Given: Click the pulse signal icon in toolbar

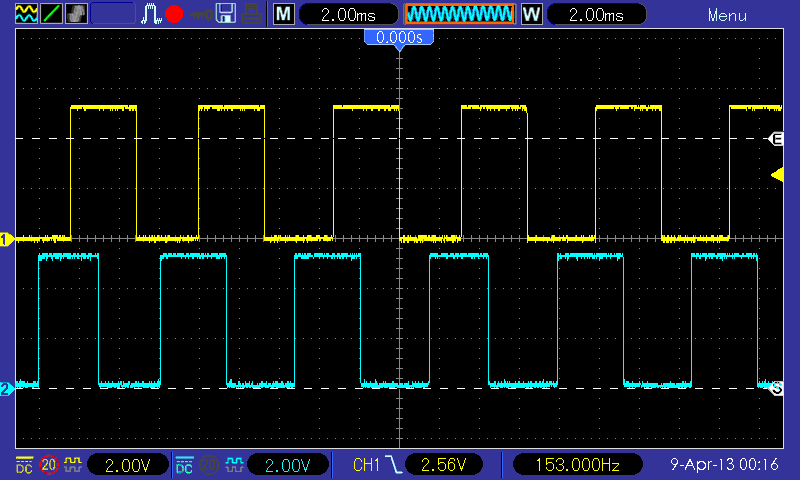Looking at the screenshot, I should pos(151,14).
